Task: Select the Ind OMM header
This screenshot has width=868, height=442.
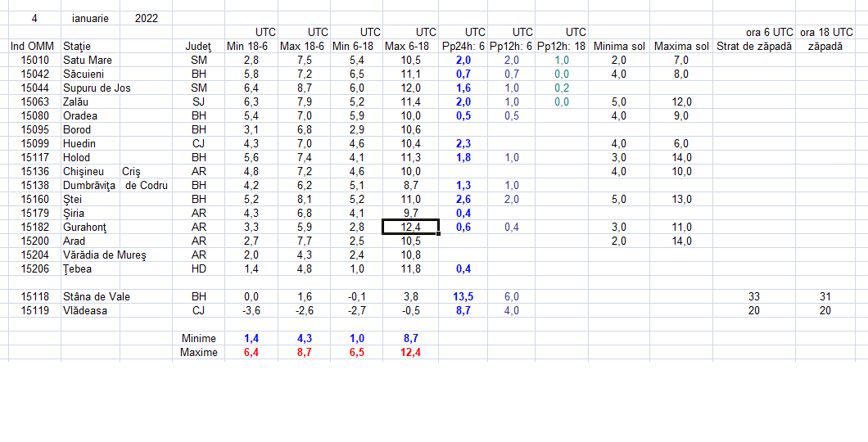Action: click(x=34, y=47)
